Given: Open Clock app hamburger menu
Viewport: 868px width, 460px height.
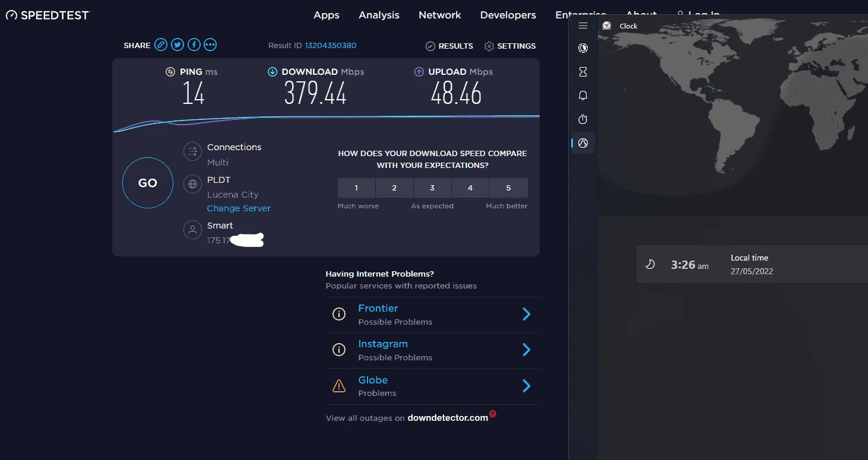Looking at the screenshot, I should pos(583,26).
